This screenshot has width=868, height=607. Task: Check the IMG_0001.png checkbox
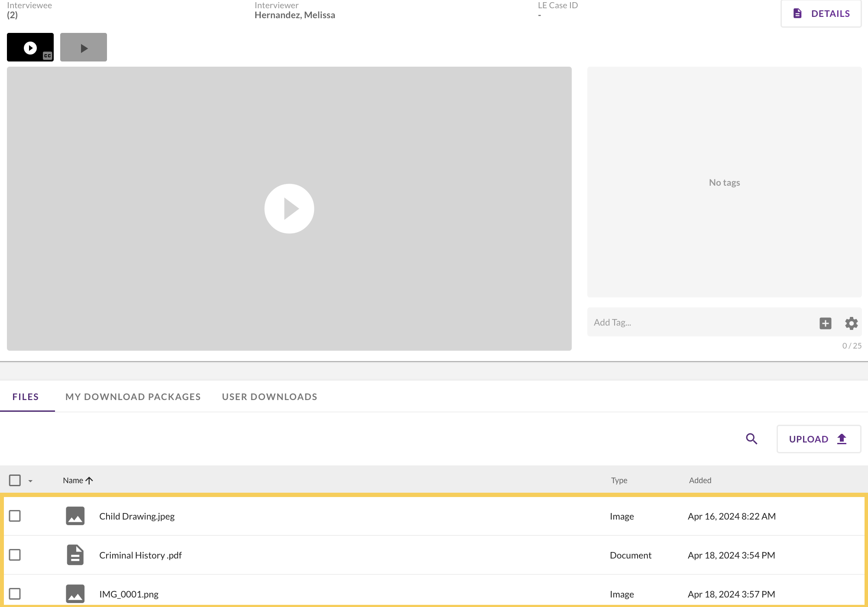tap(15, 594)
